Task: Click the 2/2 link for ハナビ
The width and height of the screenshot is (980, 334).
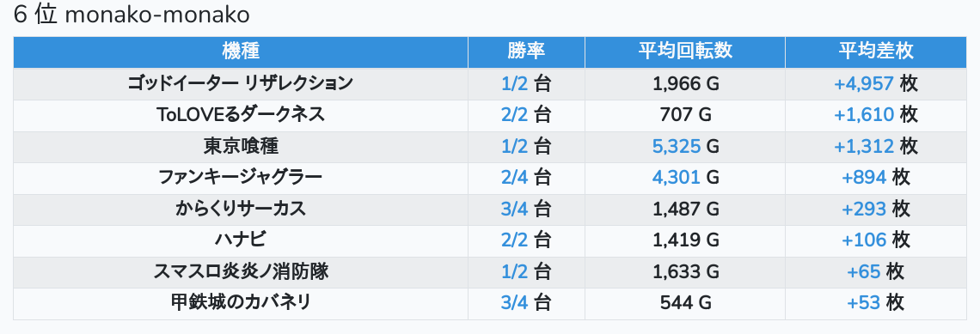Action: [514, 240]
